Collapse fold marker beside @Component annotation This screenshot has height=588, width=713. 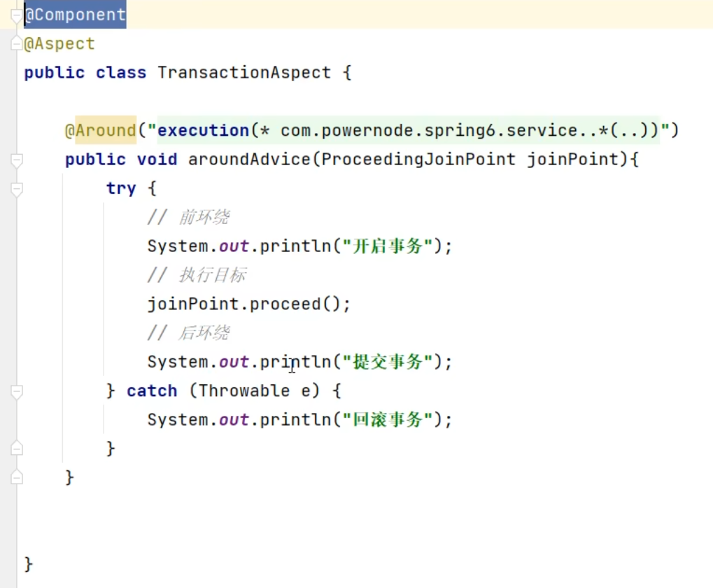pos(16,15)
